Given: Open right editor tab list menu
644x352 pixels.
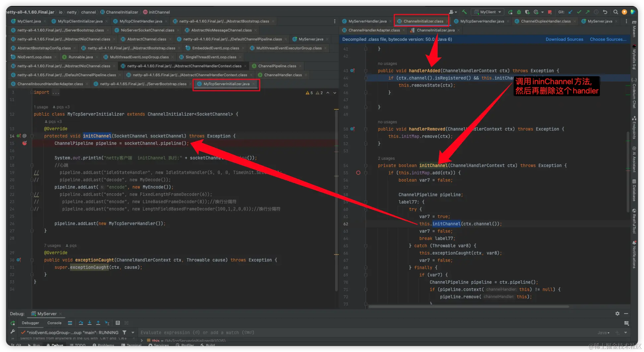Looking at the screenshot, I should (626, 21).
